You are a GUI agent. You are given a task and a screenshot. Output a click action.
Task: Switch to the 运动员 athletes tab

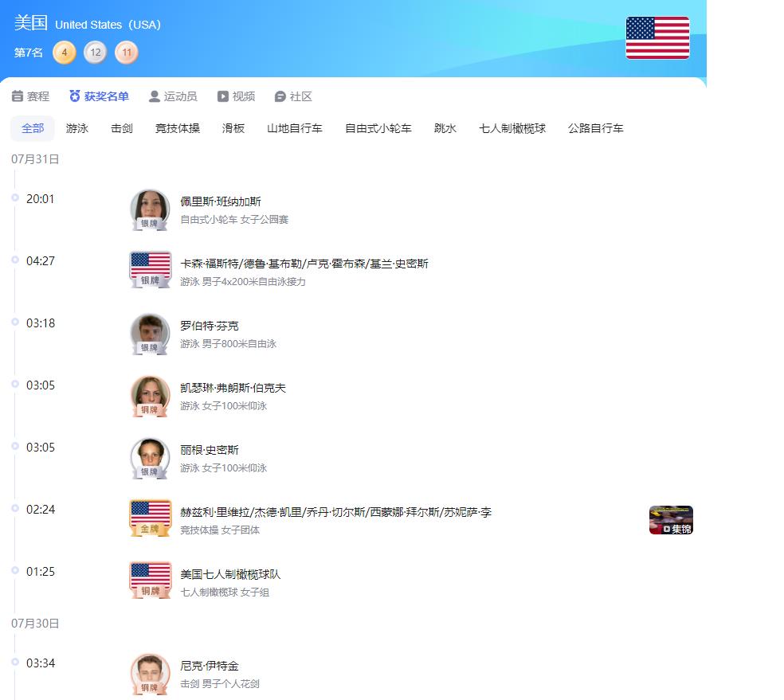click(173, 96)
